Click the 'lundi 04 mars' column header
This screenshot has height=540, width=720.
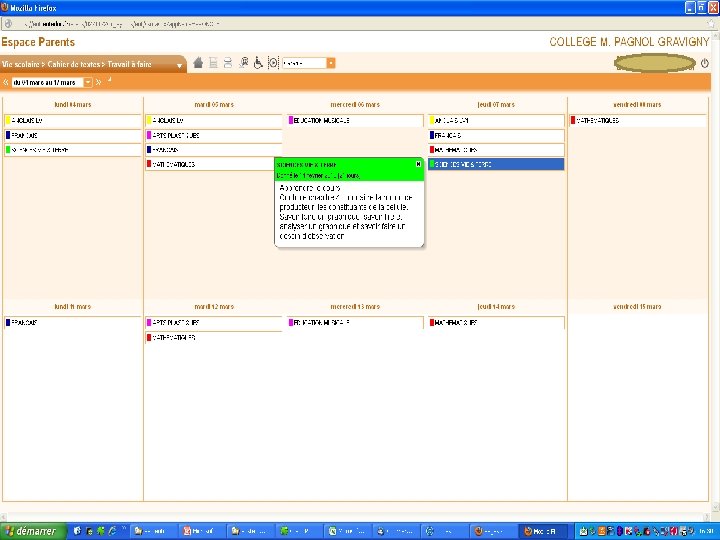[73, 105]
